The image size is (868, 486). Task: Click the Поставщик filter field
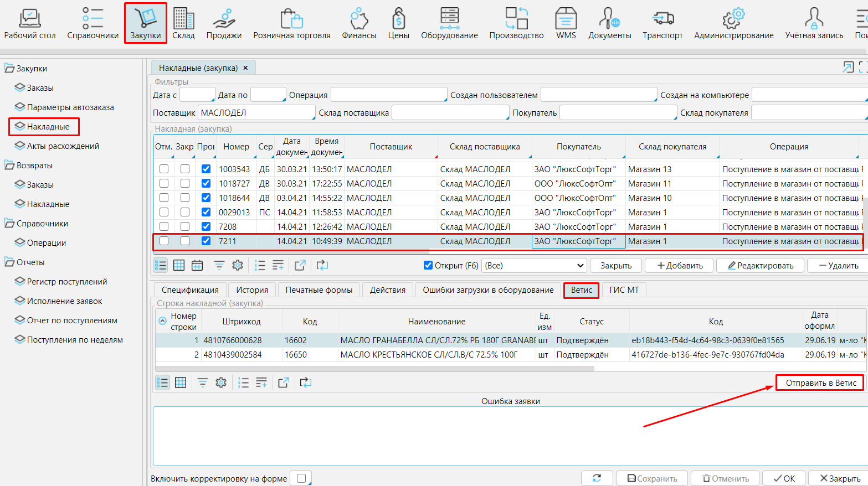[256, 113]
